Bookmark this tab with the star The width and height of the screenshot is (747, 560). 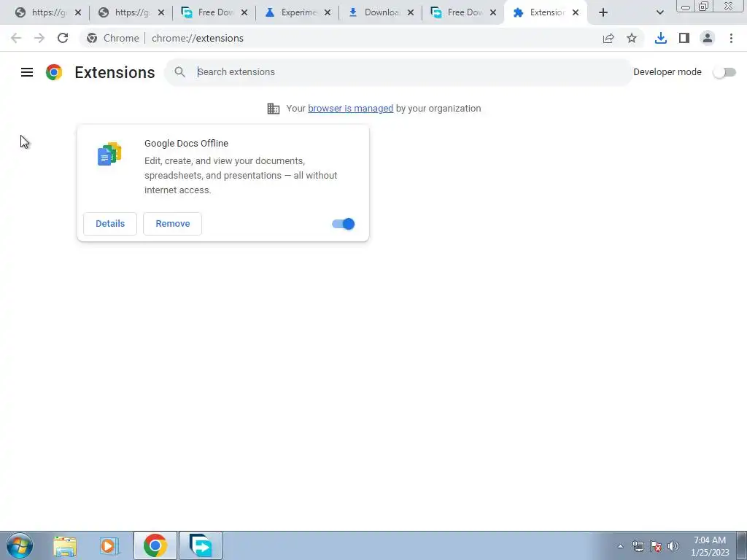632,38
